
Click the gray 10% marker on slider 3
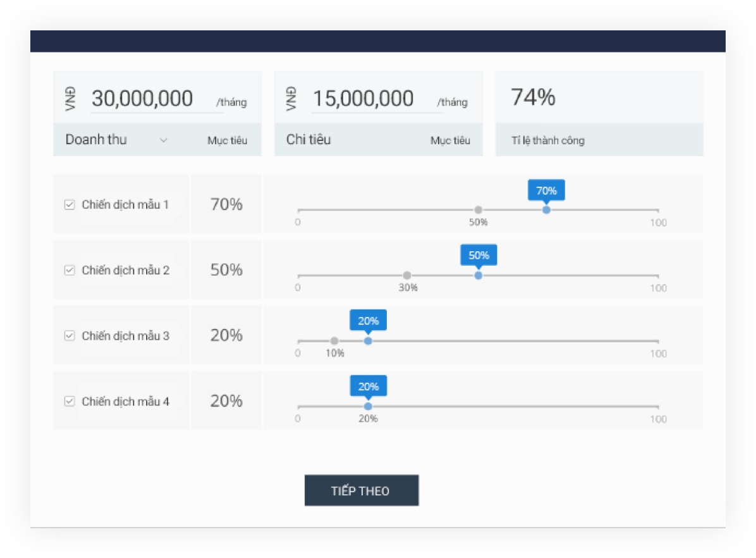(334, 341)
